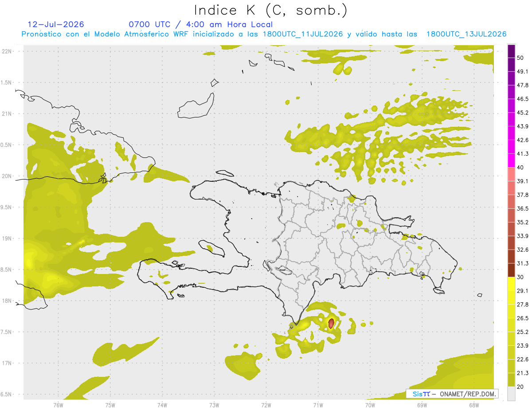Click the "21N" latitude label
Image resolution: width=532 pixels, height=411 pixels.
tap(8, 114)
